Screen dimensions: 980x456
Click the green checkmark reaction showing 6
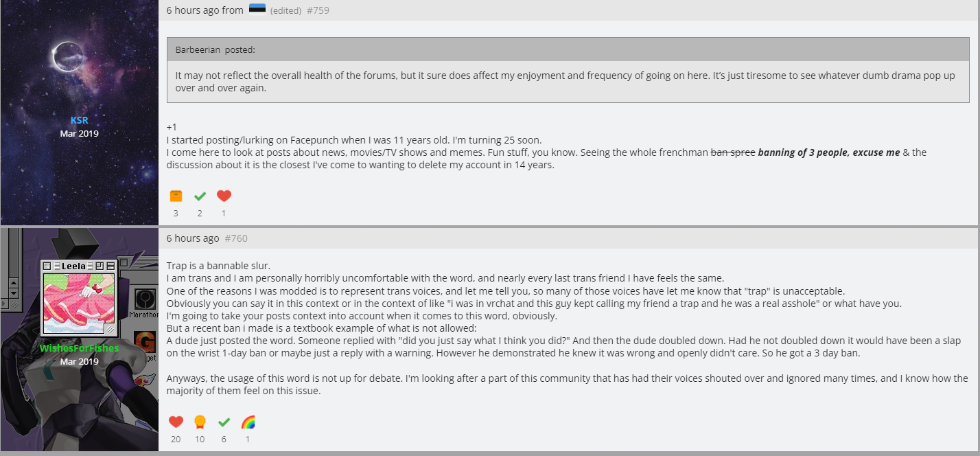[224, 422]
